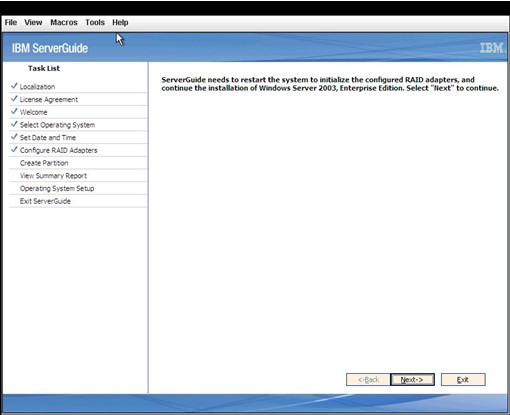The height and width of the screenshot is (415, 510).
Task: Click the Configure RAID Adapters checkmark
Action: pyautogui.click(x=14, y=149)
